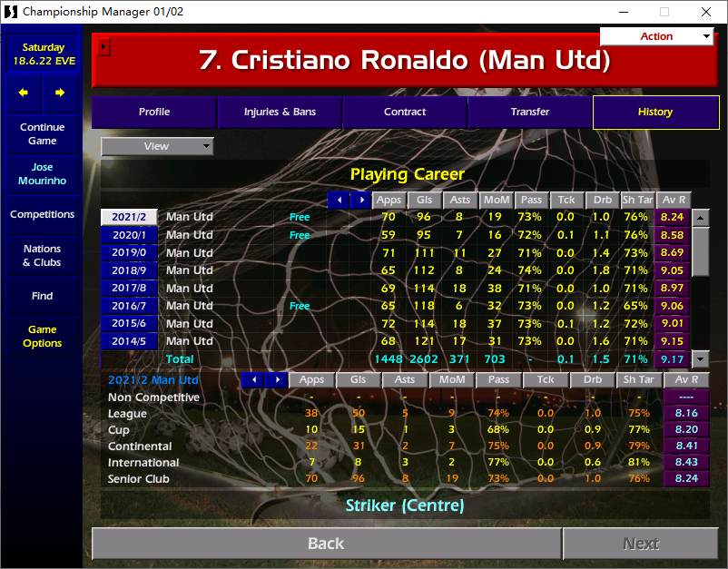Viewport: 728px width, 569px height.
Task: Shift career stats columns left
Action: coord(339,200)
